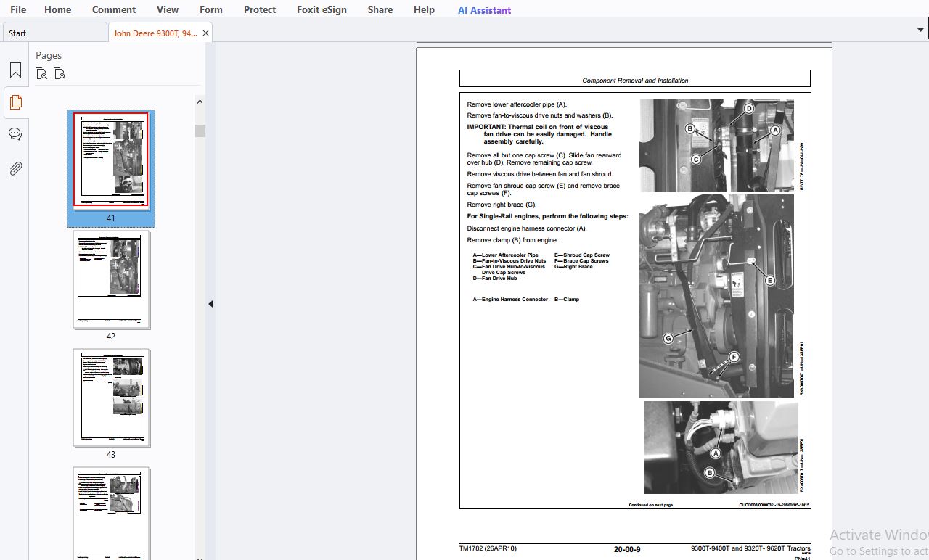
Task: Click 'G—Right Brace' legend entry
Action: tap(573, 267)
